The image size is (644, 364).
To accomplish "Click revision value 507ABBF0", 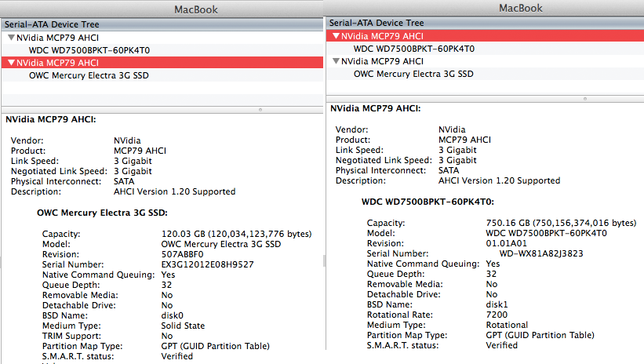I will click(182, 254).
